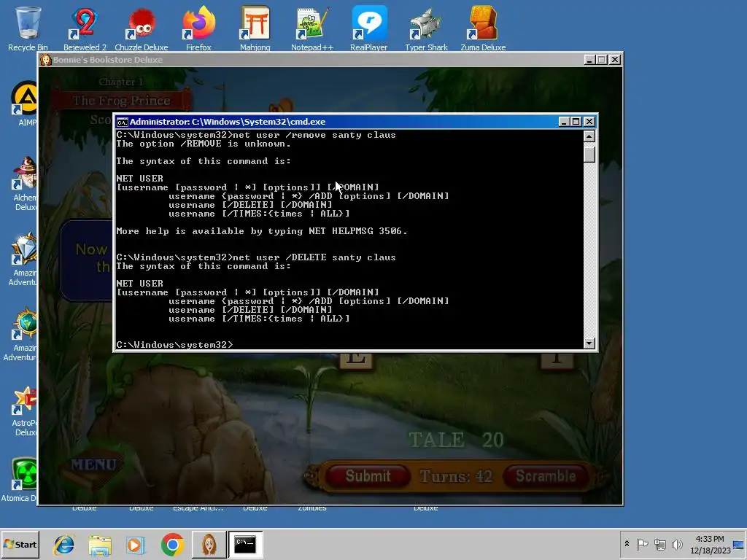
Task: Open the AstroPop Deluxe desktop icon
Action: pyautogui.click(x=25, y=411)
